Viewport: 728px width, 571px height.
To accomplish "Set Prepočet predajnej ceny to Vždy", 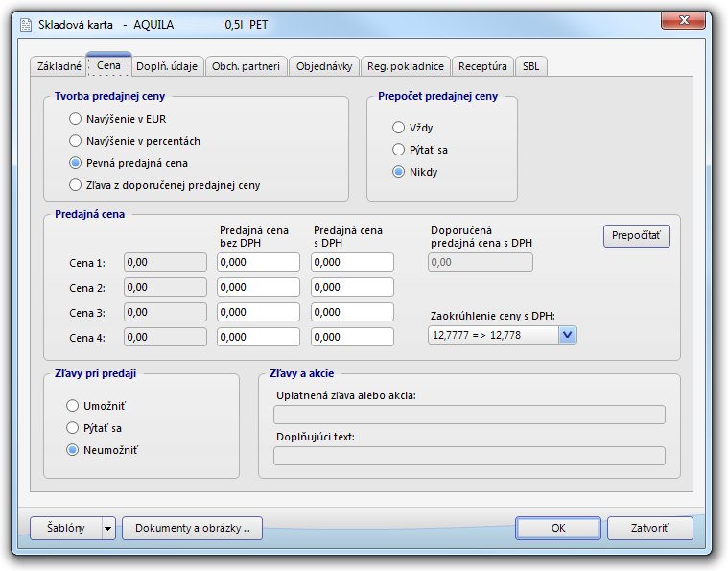I will (x=399, y=128).
